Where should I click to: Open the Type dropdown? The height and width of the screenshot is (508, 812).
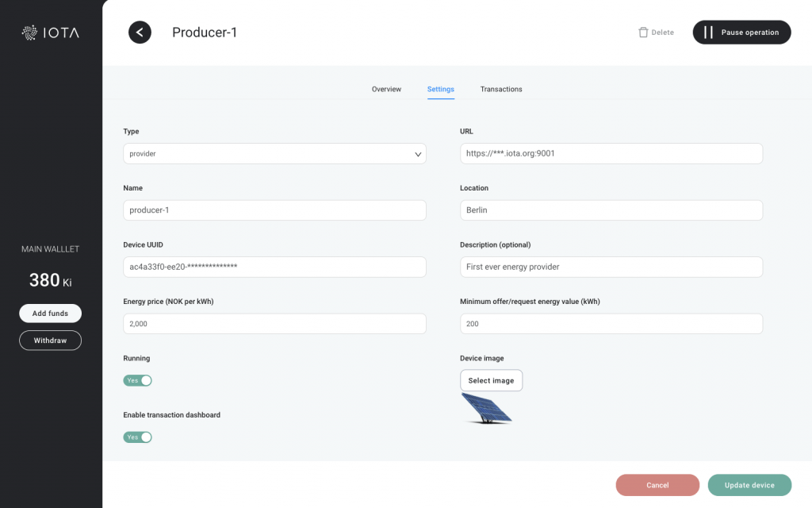[x=274, y=154]
